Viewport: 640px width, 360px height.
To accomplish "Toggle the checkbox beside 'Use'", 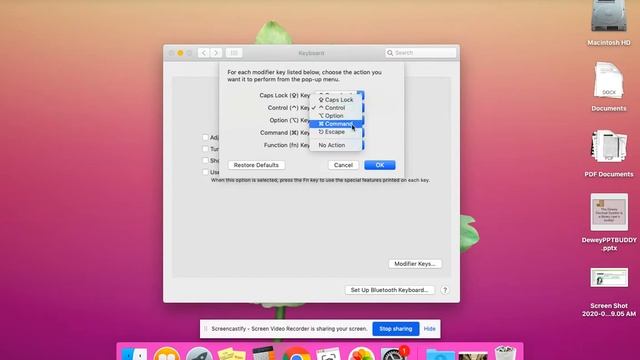I will tap(206, 172).
